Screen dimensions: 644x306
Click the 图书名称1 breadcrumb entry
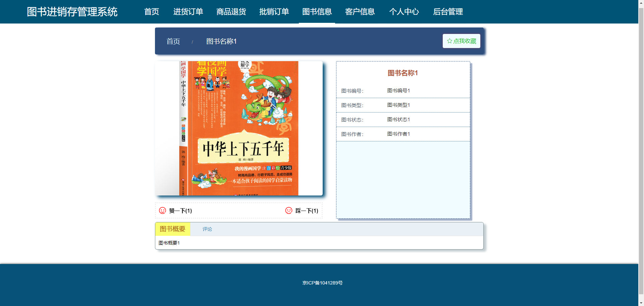[x=221, y=41]
